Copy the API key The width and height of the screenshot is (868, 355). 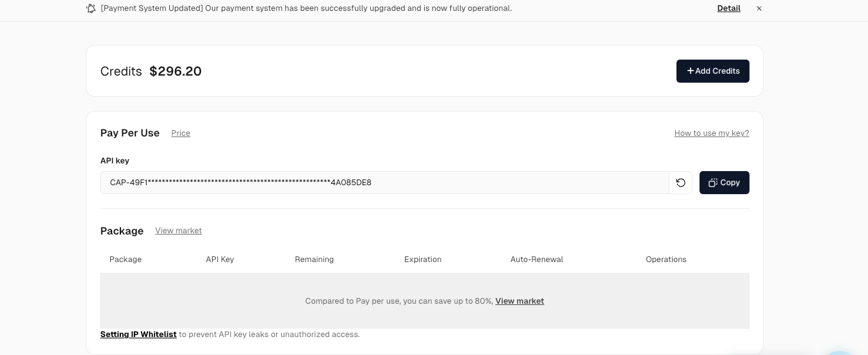tap(724, 183)
